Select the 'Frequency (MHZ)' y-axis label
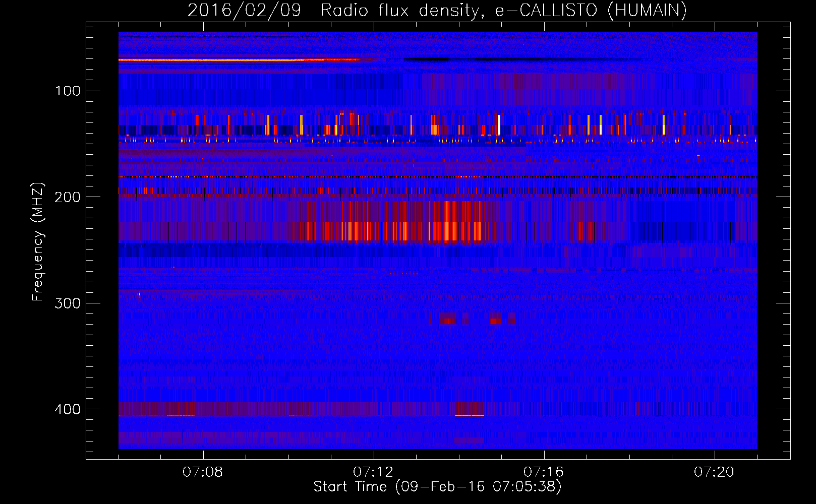816x504 pixels. click(38, 241)
